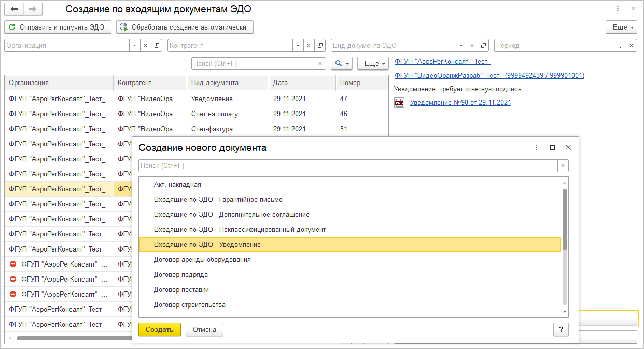
Task: Click the back navigation arrow
Action: click(15, 9)
